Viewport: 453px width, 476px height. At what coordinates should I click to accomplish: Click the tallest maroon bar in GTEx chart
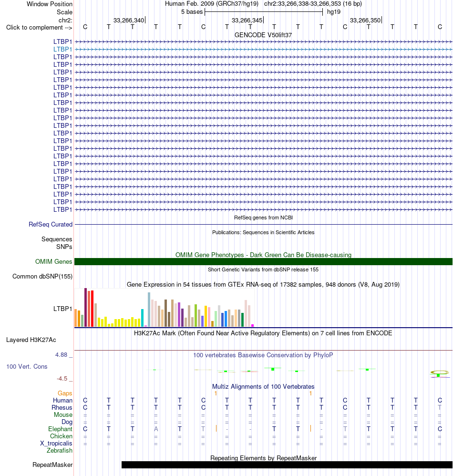pyautogui.click(x=85, y=308)
